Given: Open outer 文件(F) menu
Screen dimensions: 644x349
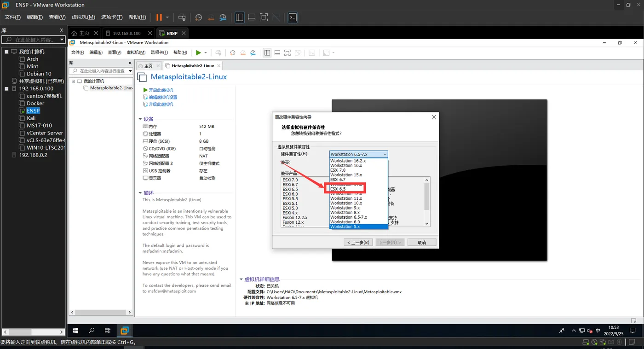Looking at the screenshot, I should 12,17.
